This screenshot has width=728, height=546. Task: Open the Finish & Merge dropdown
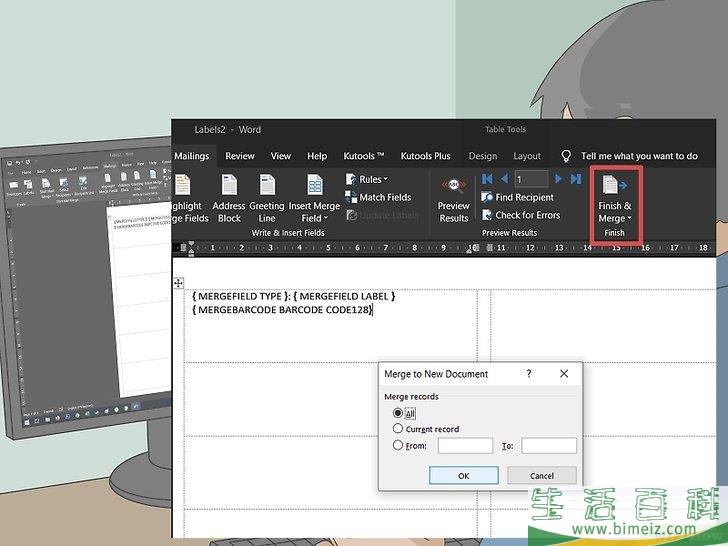pyautogui.click(x=615, y=200)
